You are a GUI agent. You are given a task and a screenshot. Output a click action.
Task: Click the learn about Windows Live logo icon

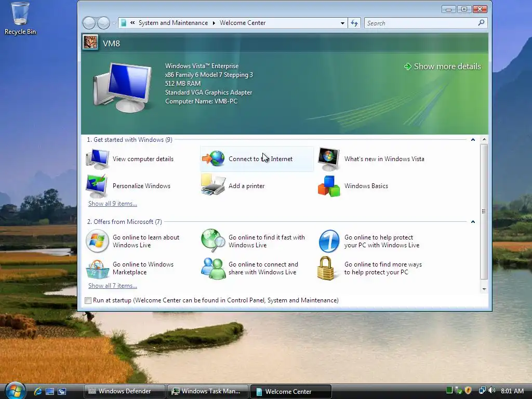tap(97, 241)
